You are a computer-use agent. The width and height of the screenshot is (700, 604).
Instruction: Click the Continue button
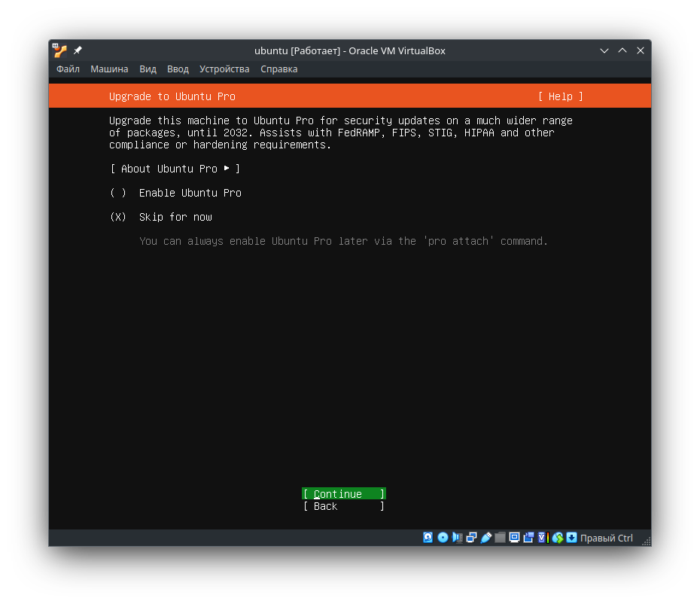pos(343,493)
